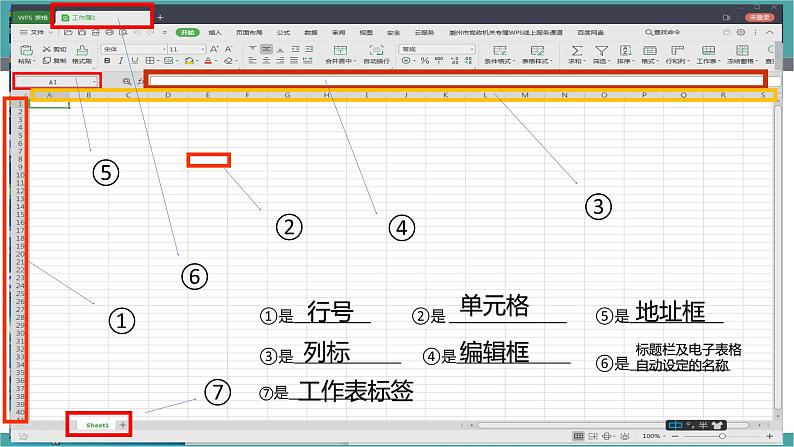This screenshot has width=794, height=447.
Task: Click the Paste (粘贴) icon
Action: 26,50
